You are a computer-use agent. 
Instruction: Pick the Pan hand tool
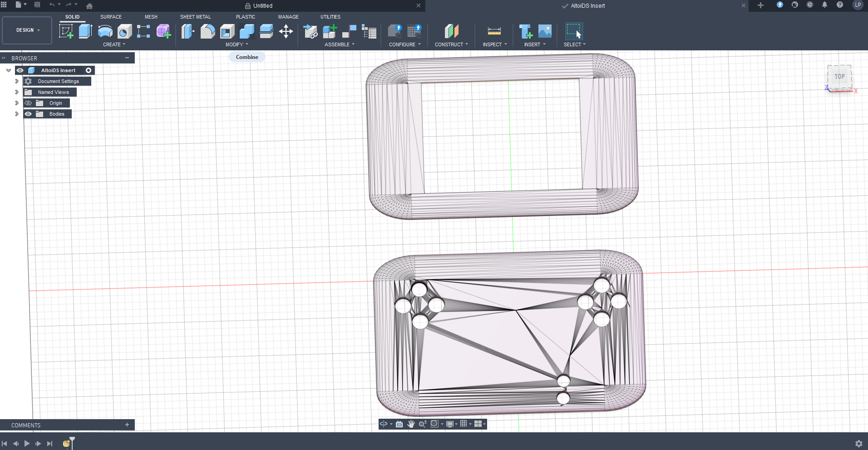[411, 424]
